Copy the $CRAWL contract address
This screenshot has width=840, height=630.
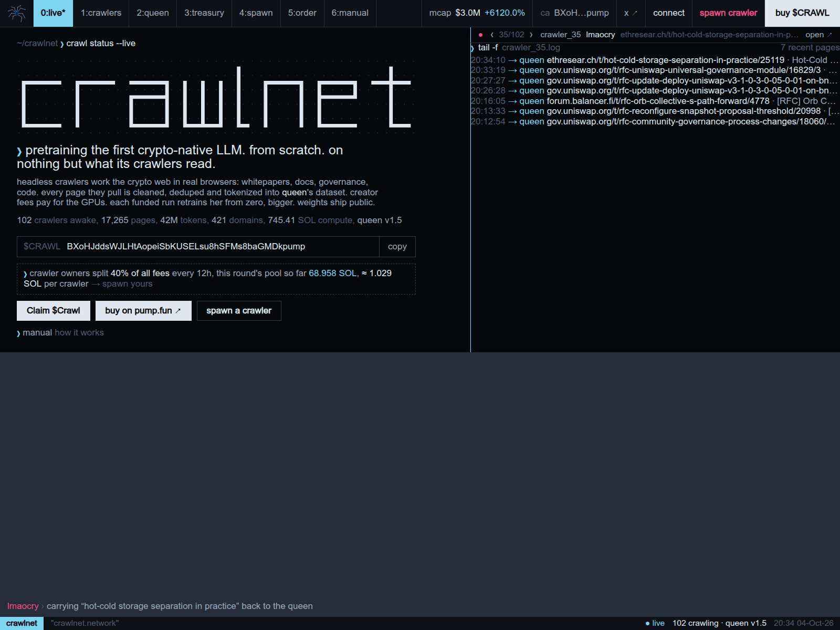pyautogui.click(x=397, y=247)
